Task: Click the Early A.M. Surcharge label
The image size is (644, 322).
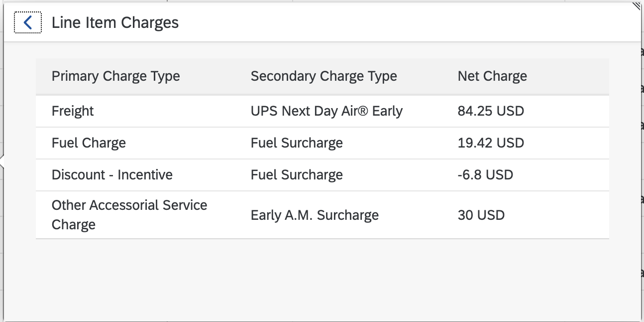Action: pyautogui.click(x=315, y=215)
